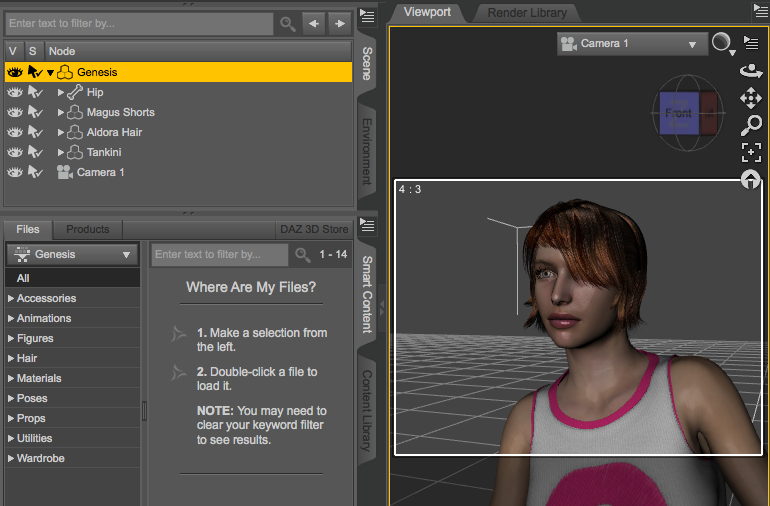Open the DAZ 3D Store tab
The height and width of the screenshot is (506, 770).
coord(314,229)
